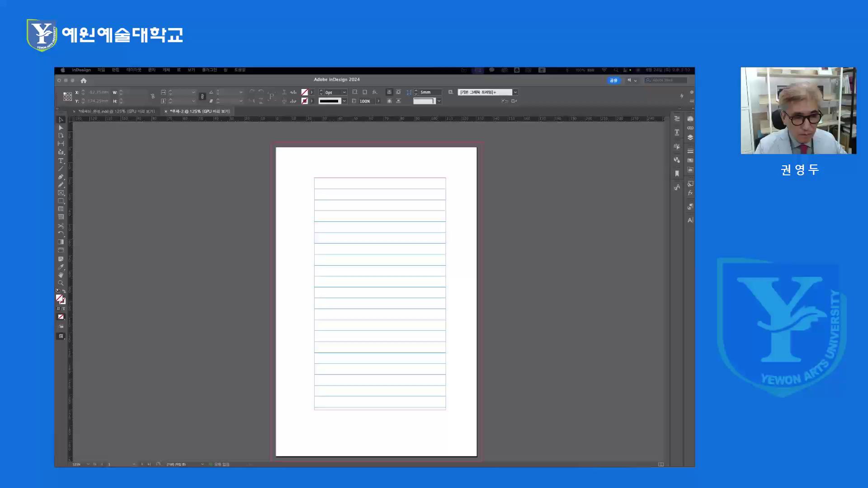Select the Hand tool
The width and height of the screenshot is (868, 488).
click(x=61, y=275)
